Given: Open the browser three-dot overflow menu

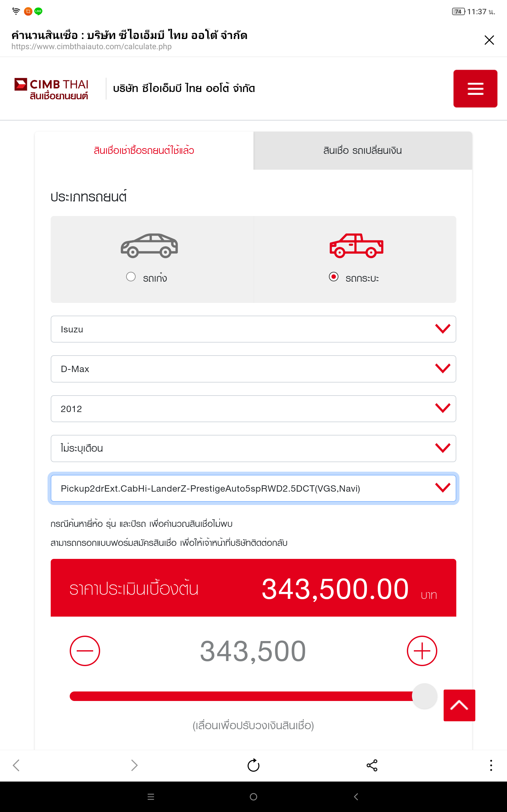Looking at the screenshot, I should pyautogui.click(x=491, y=765).
